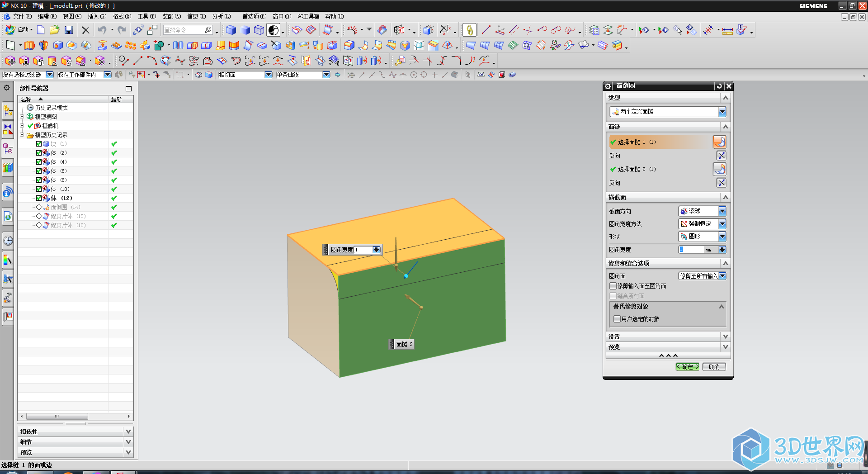Toggle the orange chain link icon
This screenshot has width=868, height=474.
(470, 30)
